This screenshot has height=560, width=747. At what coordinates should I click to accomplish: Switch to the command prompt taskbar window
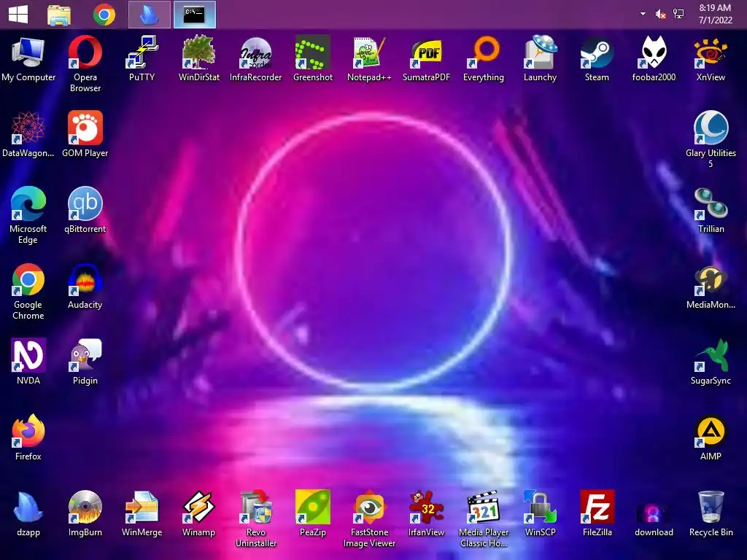[194, 15]
